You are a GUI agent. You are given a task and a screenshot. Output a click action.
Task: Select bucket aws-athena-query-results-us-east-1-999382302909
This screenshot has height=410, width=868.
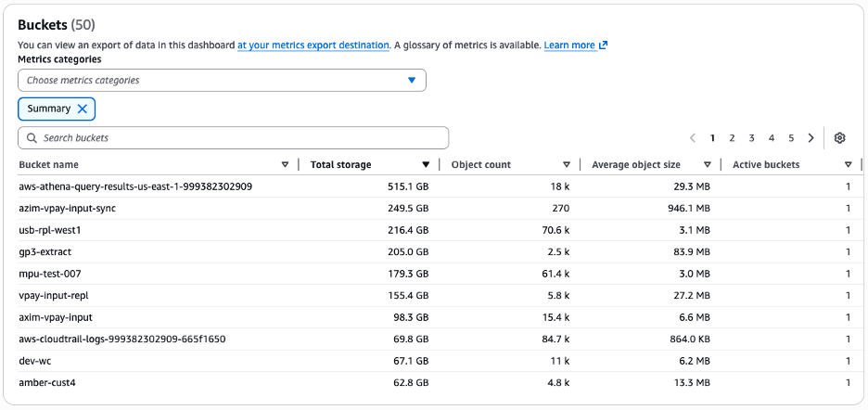tap(135, 187)
